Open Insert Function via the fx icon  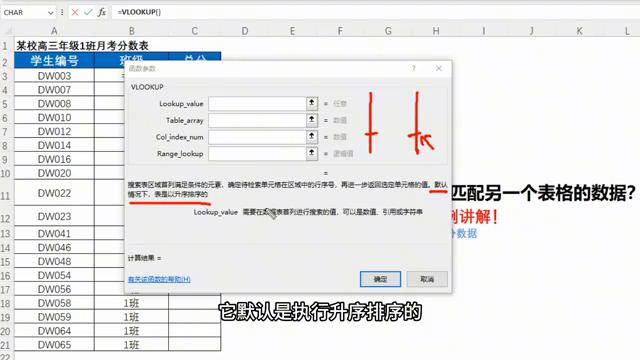click(102, 12)
